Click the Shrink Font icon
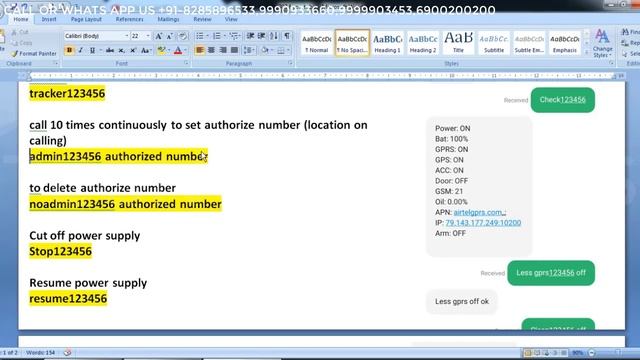This screenshot has height=360, width=640. tap(170, 36)
